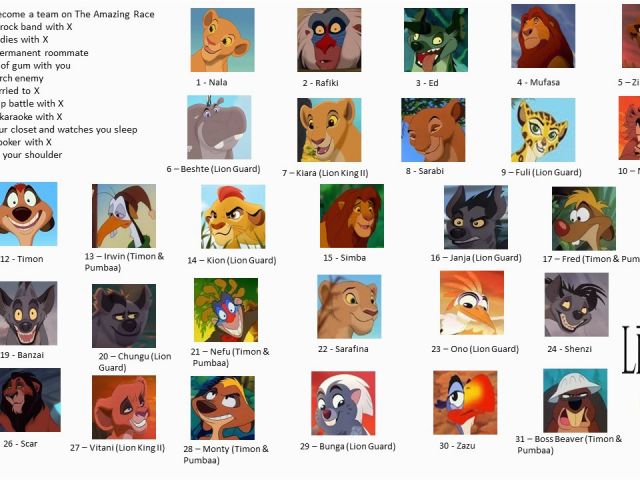Select the Irwin penguin picture
Image resolution: width=640 pixels, height=480 pixels.
(124, 216)
